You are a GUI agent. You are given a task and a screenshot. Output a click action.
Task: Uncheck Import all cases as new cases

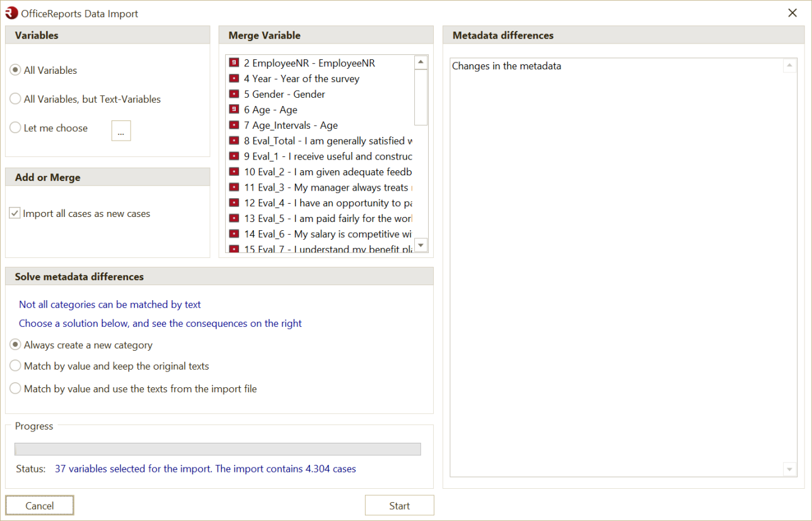pyautogui.click(x=14, y=213)
